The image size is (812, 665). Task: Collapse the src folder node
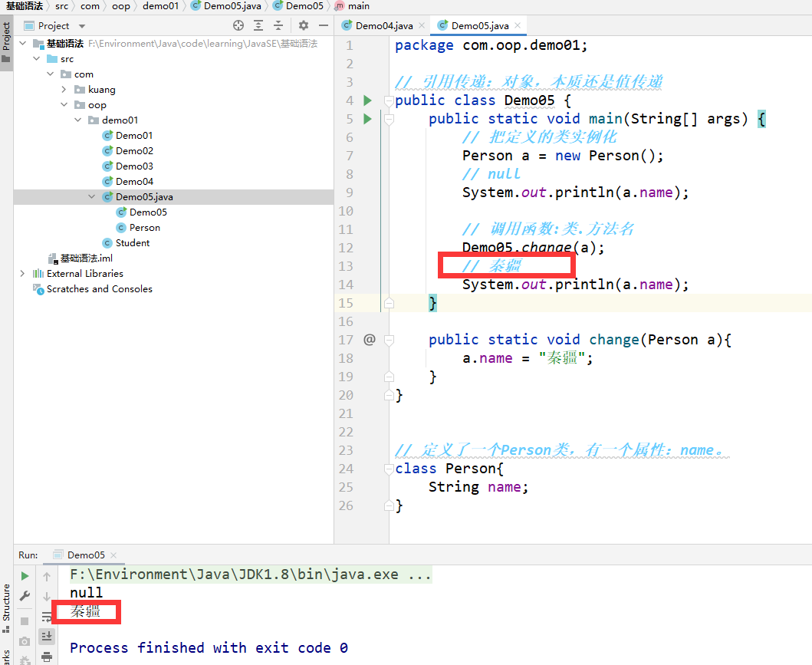(x=36, y=58)
